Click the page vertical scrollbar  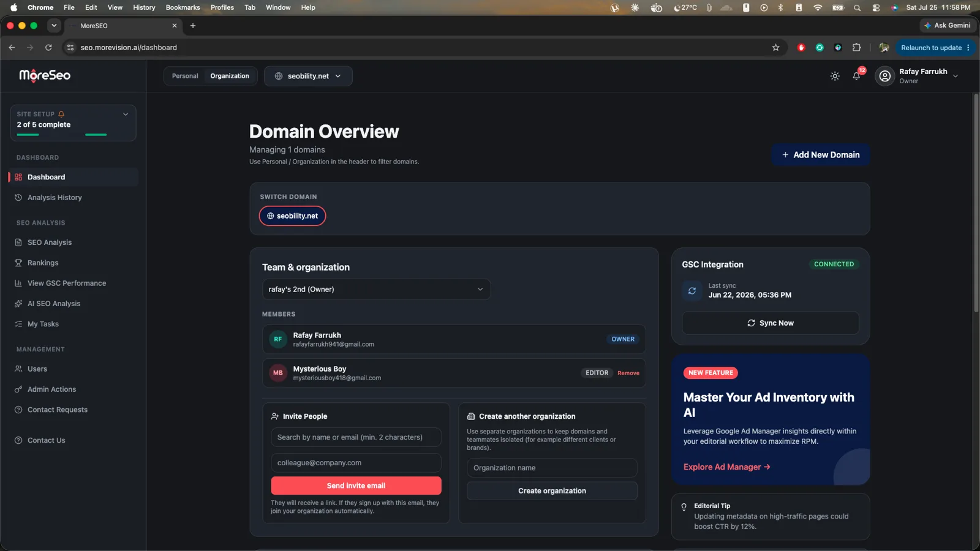[x=976, y=203]
